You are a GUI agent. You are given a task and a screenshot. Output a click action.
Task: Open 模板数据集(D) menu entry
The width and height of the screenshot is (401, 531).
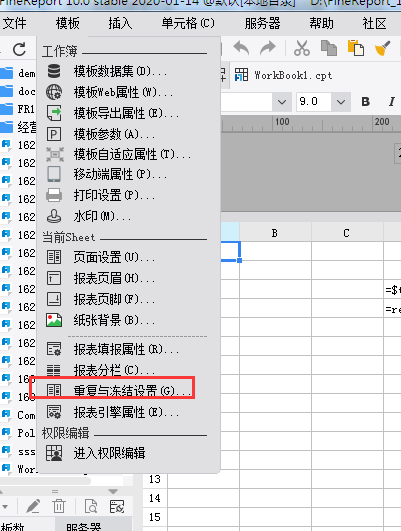point(120,72)
